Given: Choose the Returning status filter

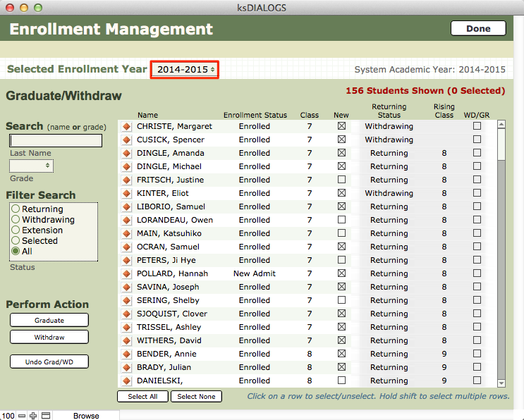Looking at the screenshot, I should 16,209.
